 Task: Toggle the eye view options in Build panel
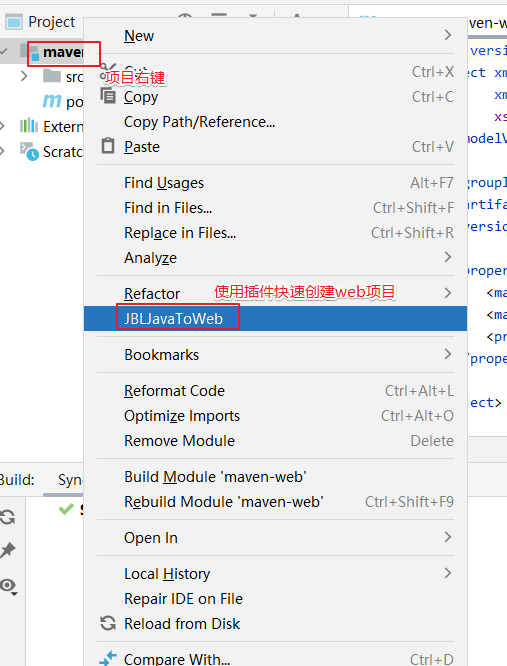8,587
